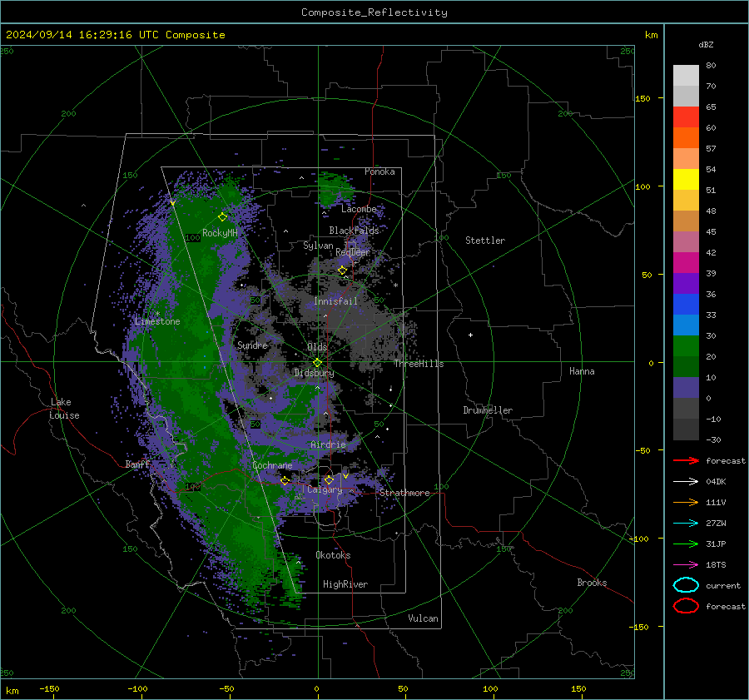Viewport: 749px width, 700px height.
Task: Click the Sundre town label
Action: [252, 345]
